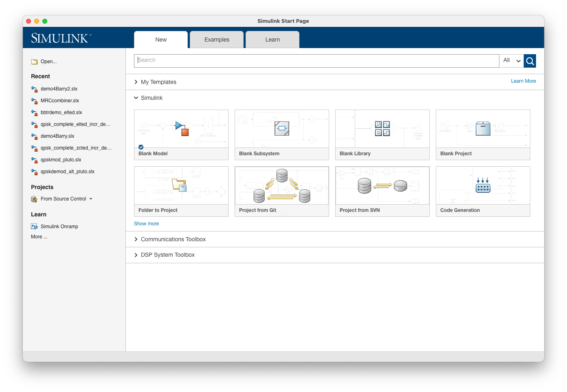
Task: Click the Blank Subsystem icon
Action: click(x=282, y=129)
